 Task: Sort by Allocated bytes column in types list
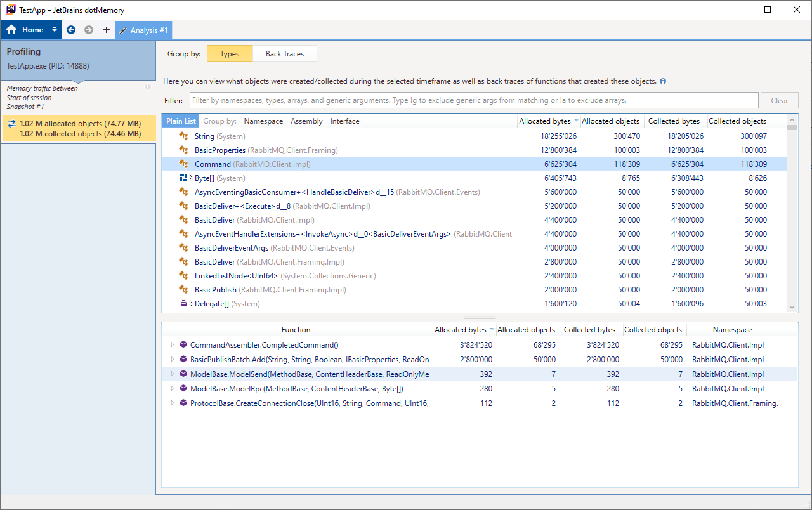point(548,121)
